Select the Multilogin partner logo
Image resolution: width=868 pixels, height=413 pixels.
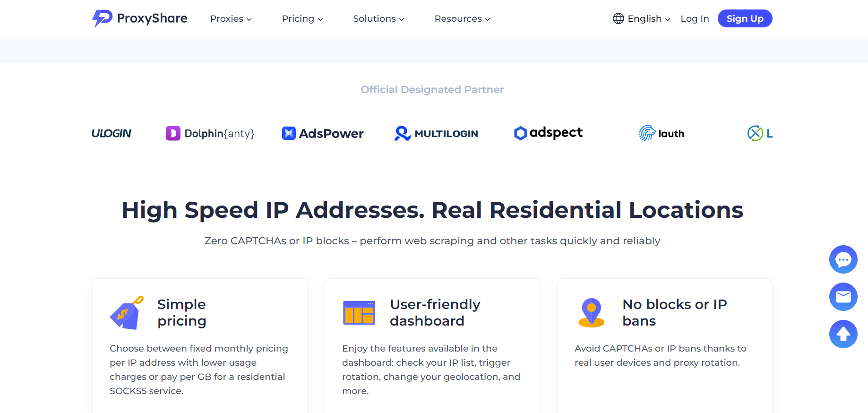[436, 134]
